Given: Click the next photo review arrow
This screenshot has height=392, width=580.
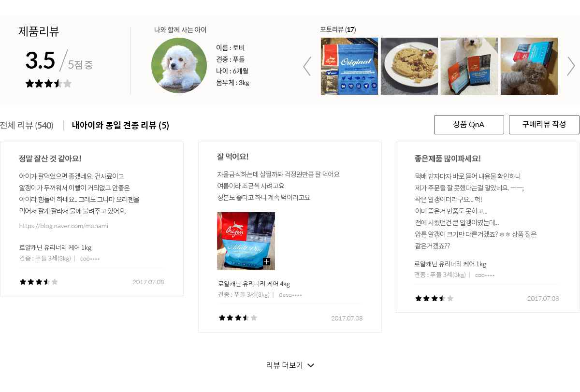Looking at the screenshot, I should tap(571, 66).
